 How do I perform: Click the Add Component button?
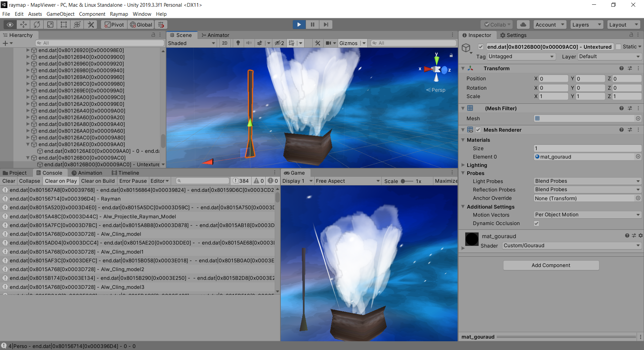point(551,265)
